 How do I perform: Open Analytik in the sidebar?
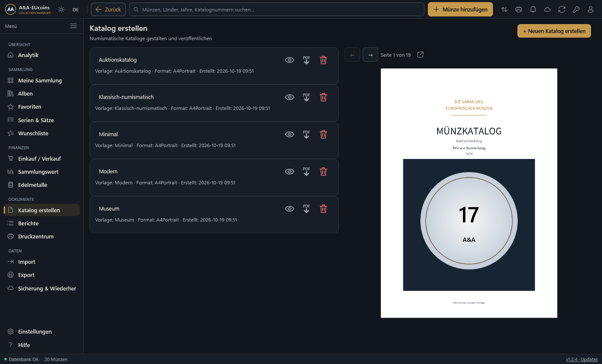[x=41, y=55]
